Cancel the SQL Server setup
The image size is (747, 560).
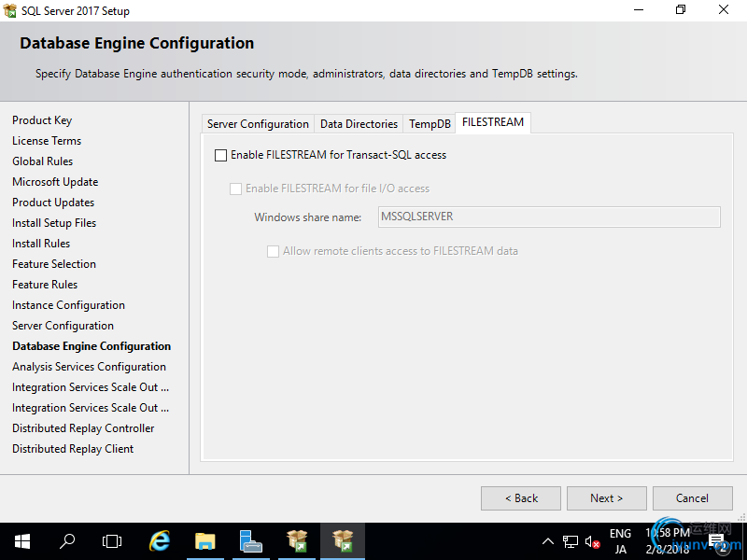tap(692, 498)
